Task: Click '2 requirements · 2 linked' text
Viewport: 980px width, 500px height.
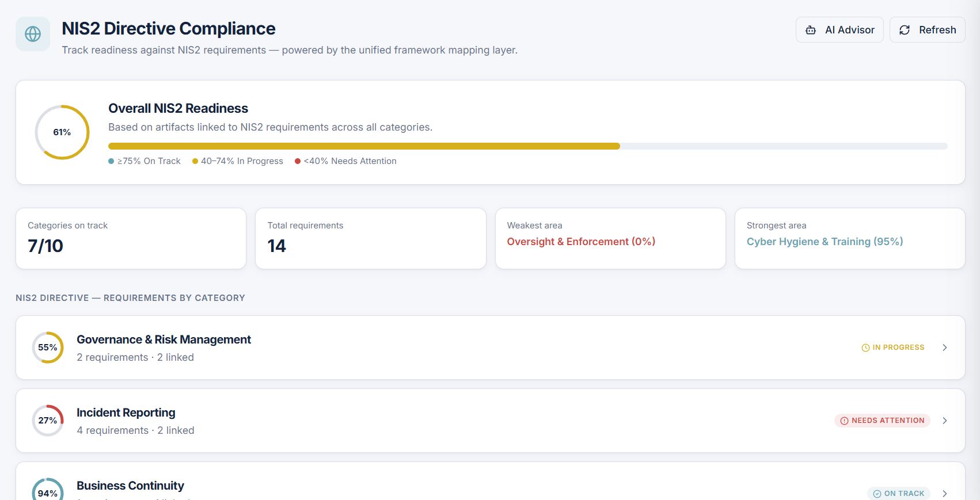Action: tap(135, 357)
